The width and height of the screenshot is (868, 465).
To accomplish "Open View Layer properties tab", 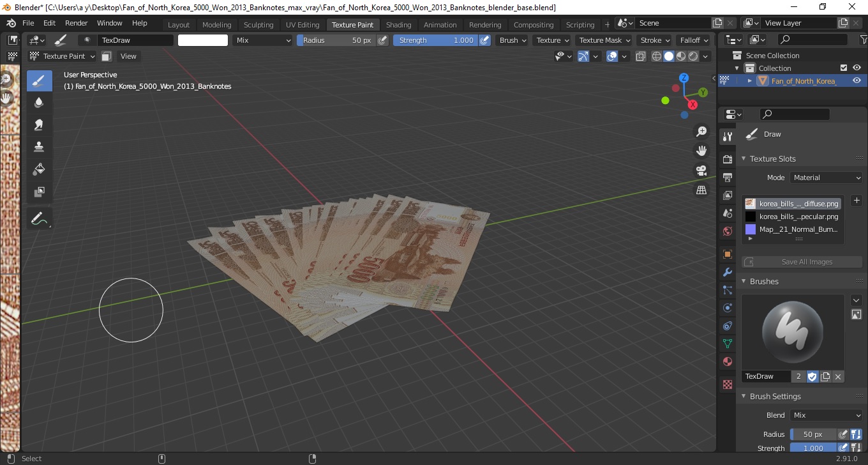I will point(727,195).
